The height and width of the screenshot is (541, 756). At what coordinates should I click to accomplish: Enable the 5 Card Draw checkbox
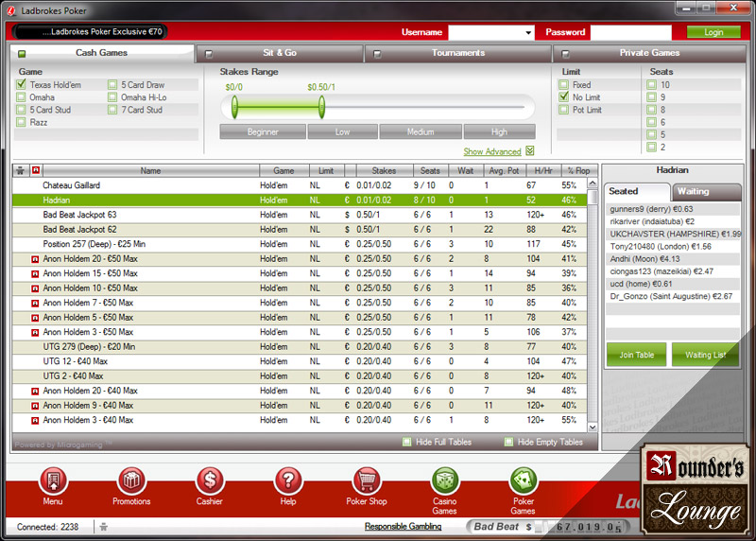[112, 84]
